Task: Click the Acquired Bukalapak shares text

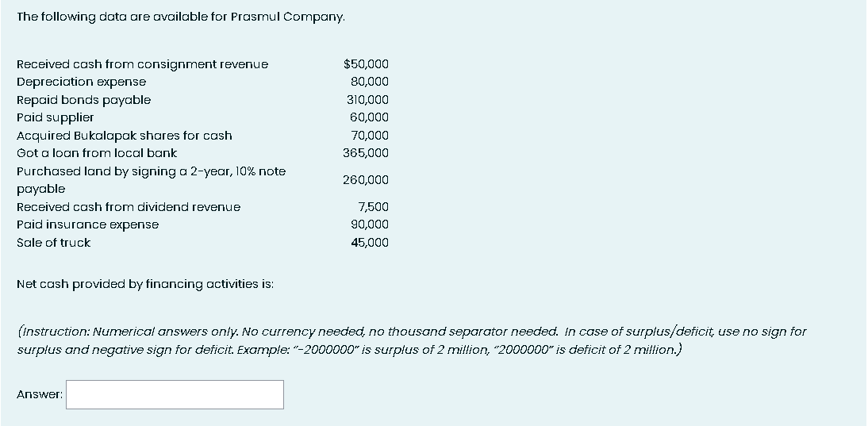Action: pyautogui.click(x=125, y=136)
